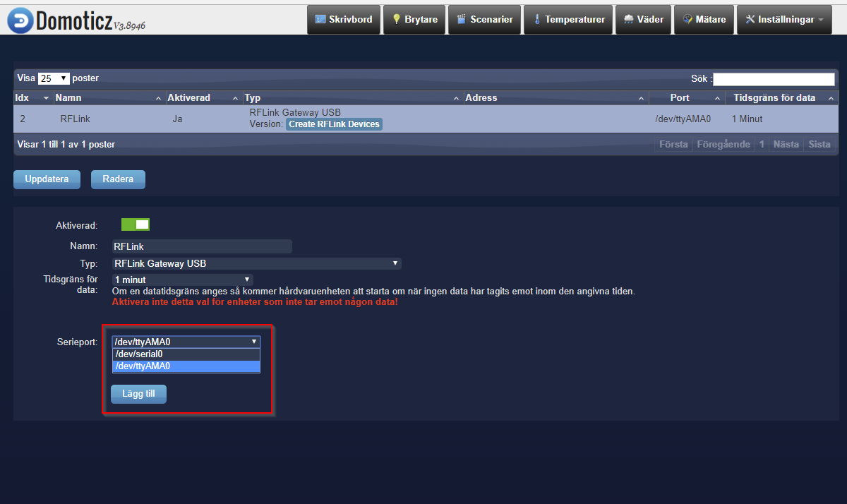Edit the Namn text field
Screen dimensions: 847x504
pyautogui.click(x=202, y=246)
